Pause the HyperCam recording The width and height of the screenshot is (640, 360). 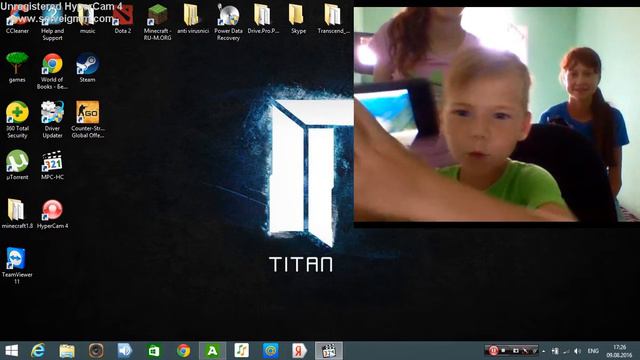(x=493, y=351)
